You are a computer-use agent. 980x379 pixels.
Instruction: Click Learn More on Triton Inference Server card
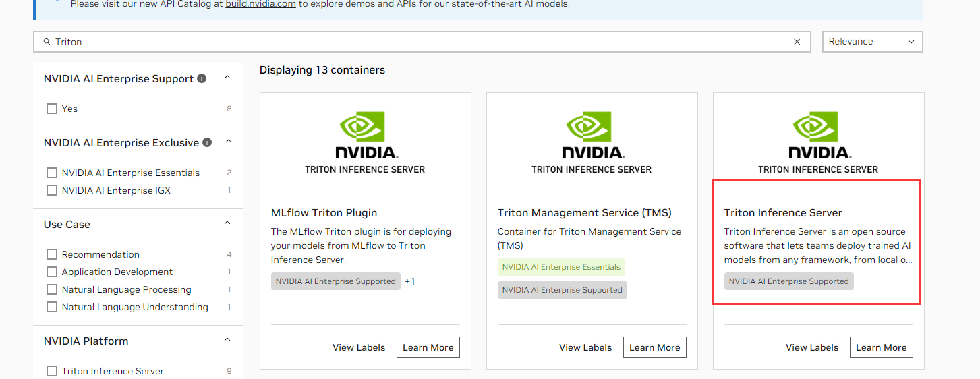882,347
